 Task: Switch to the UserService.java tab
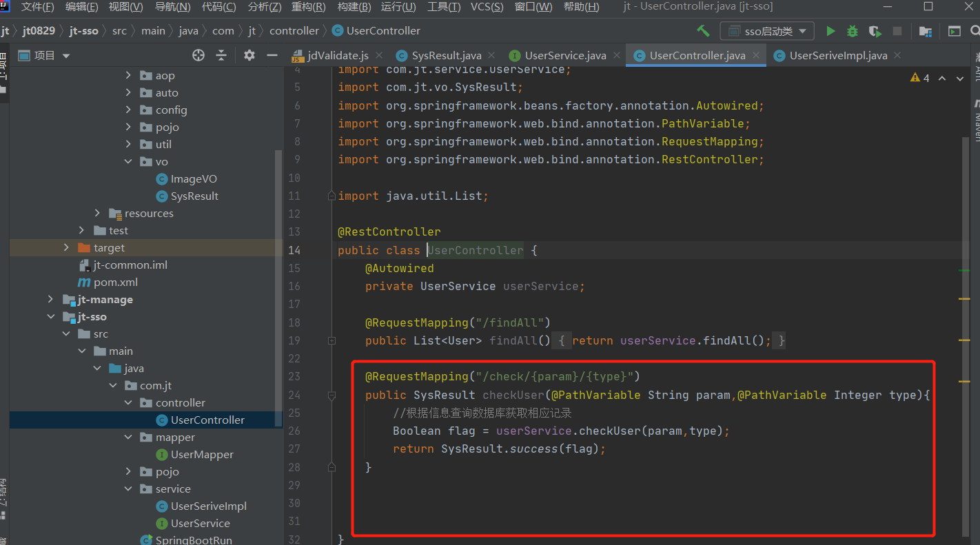pos(565,55)
